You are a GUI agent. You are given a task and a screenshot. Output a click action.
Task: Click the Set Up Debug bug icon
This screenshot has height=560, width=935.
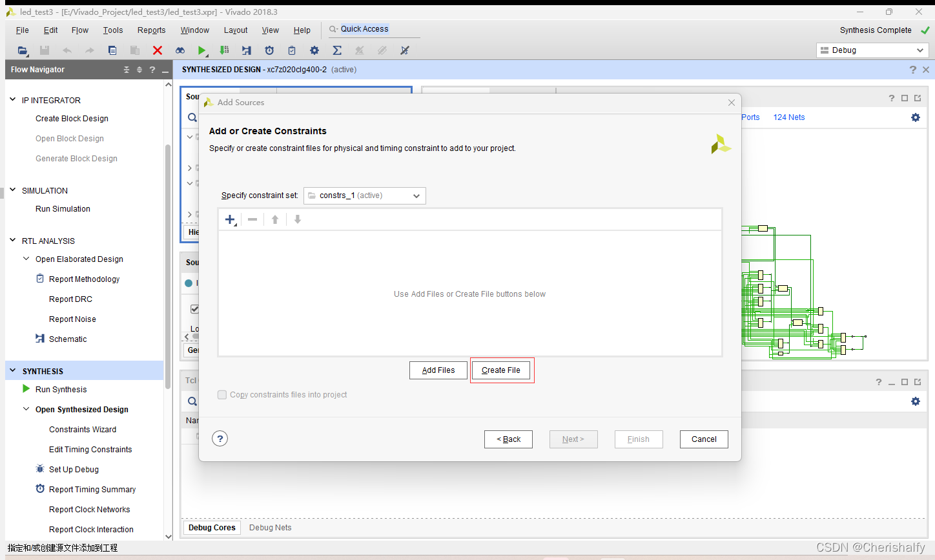(x=40, y=469)
